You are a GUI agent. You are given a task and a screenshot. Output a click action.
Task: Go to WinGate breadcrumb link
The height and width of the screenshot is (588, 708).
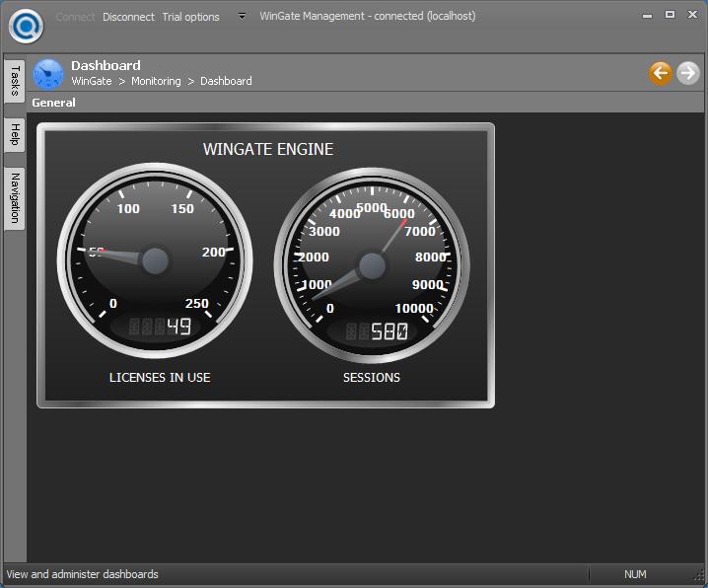[92, 81]
